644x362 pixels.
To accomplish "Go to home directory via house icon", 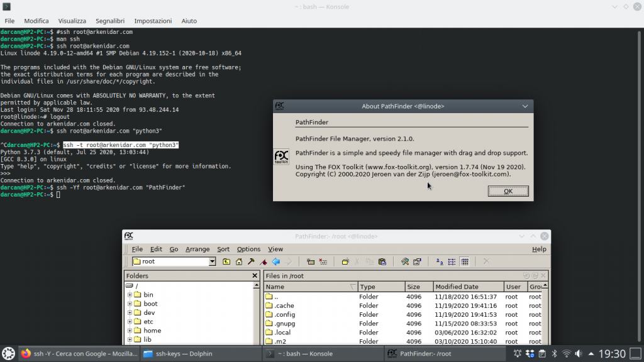I will (238, 261).
